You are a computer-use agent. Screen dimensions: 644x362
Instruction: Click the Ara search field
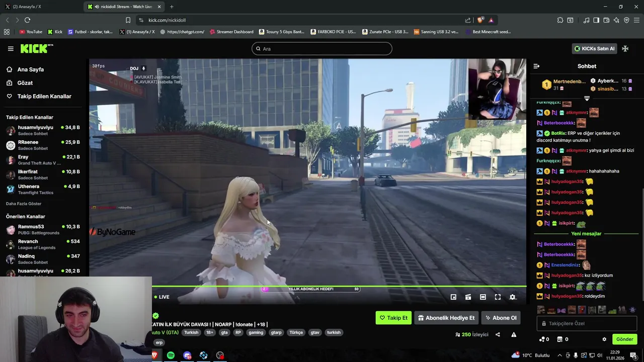(322, 49)
